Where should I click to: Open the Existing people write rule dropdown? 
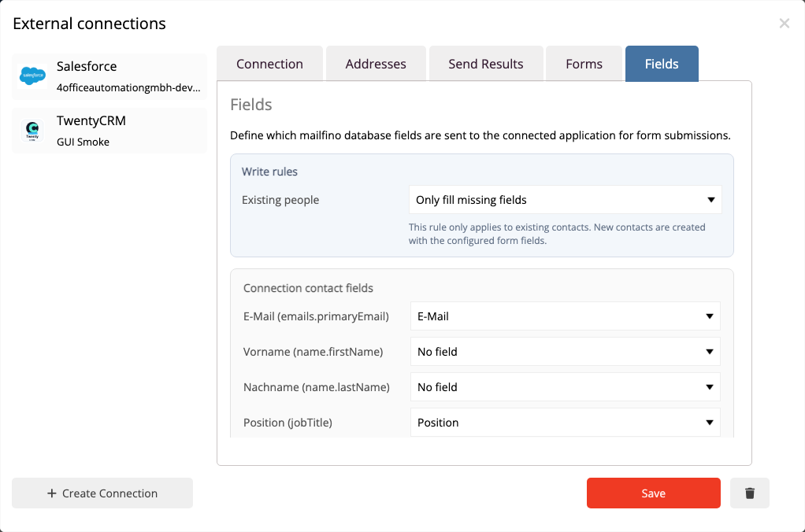coord(566,200)
